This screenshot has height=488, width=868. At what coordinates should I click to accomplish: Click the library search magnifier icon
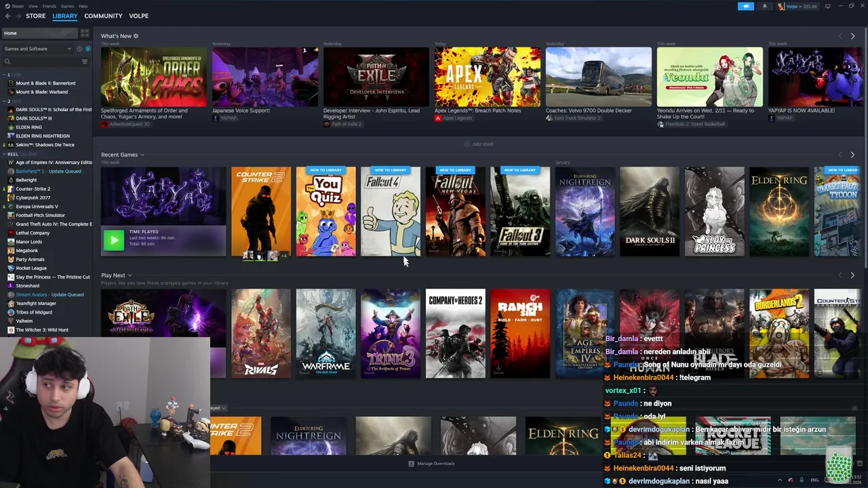pyautogui.click(x=7, y=62)
